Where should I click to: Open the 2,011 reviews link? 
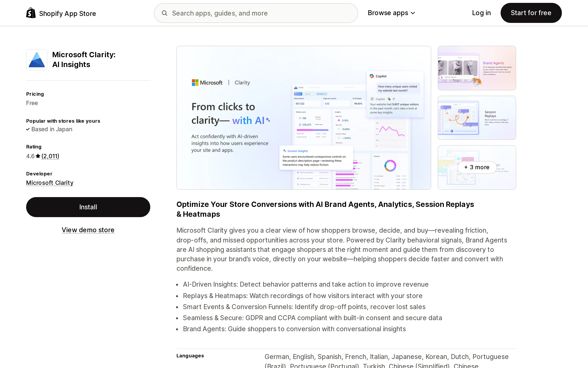pos(50,156)
